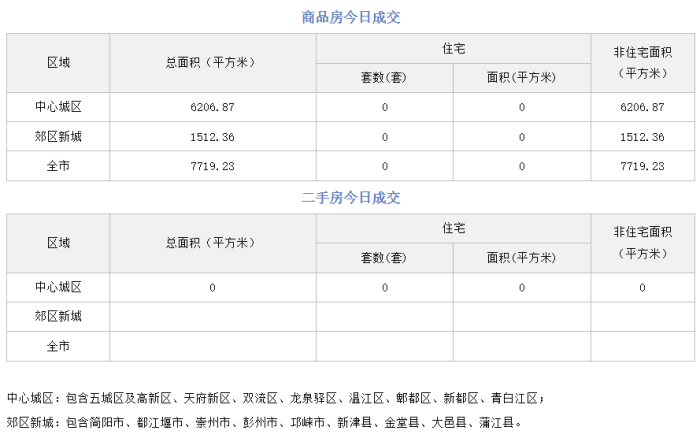Click 全市 row label in 二手房 table

pyautogui.click(x=59, y=346)
